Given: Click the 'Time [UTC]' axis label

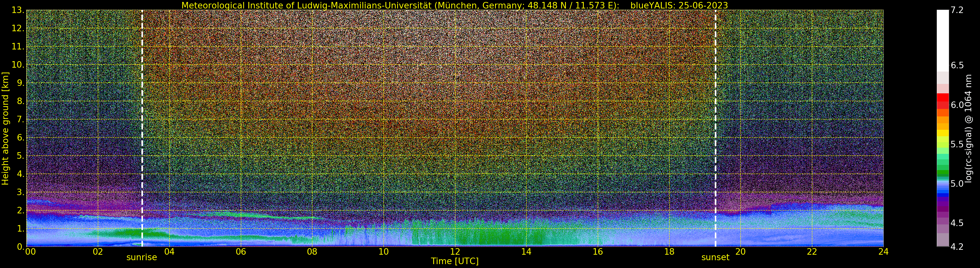Looking at the screenshot, I should pyautogui.click(x=455, y=261).
